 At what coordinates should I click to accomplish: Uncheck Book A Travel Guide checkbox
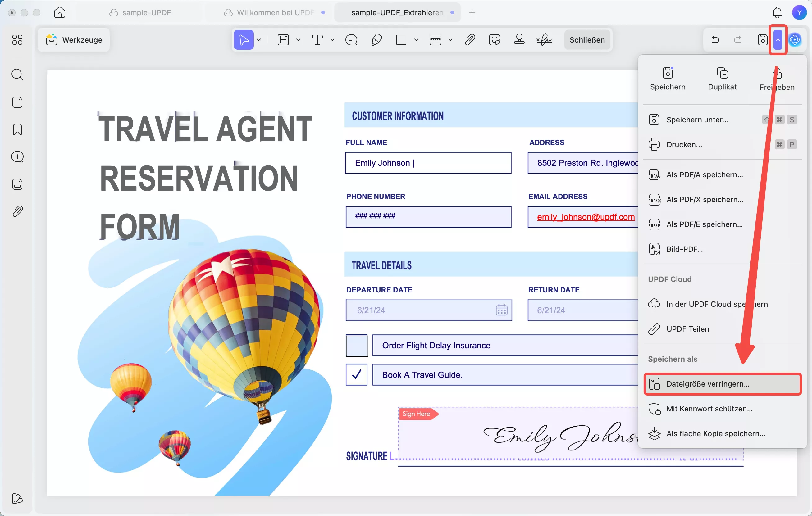pyautogui.click(x=356, y=374)
